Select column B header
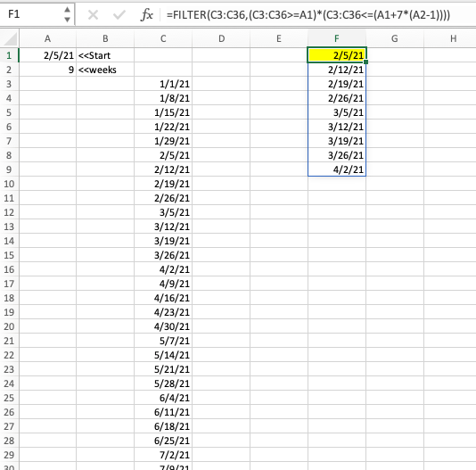 click(x=105, y=38)
